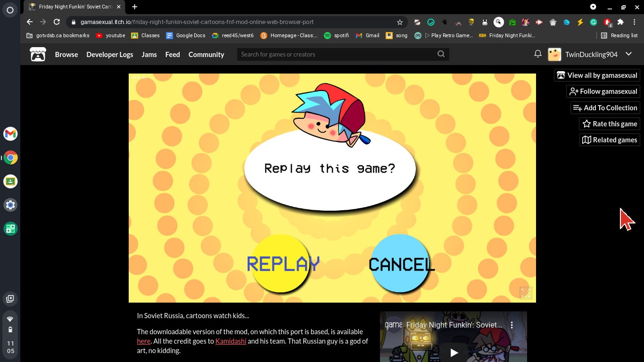644x362 pixels.
Task: Open the Feed page
Action: click(173, 54)
